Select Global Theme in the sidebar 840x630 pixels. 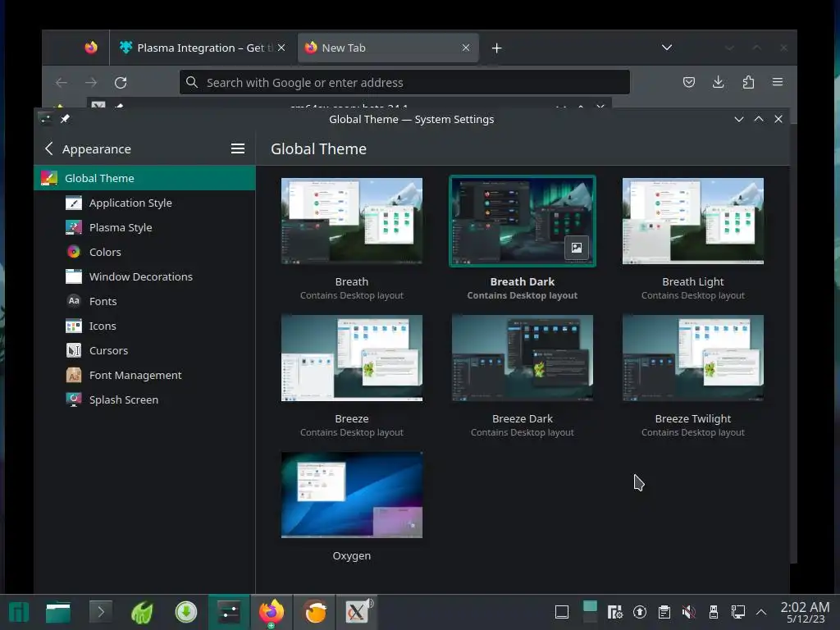click(x=144, y=178)
